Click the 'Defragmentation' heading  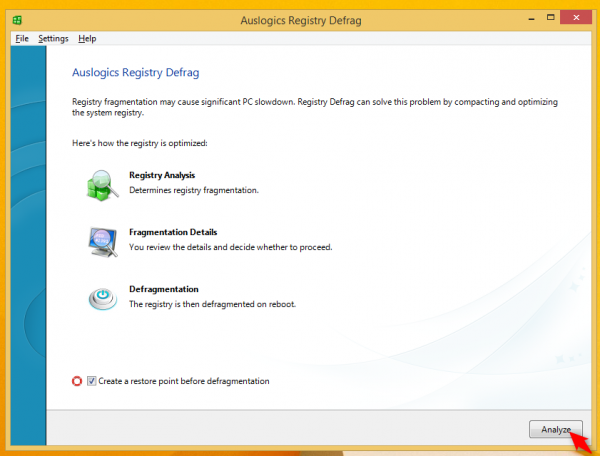coord(164,289)
